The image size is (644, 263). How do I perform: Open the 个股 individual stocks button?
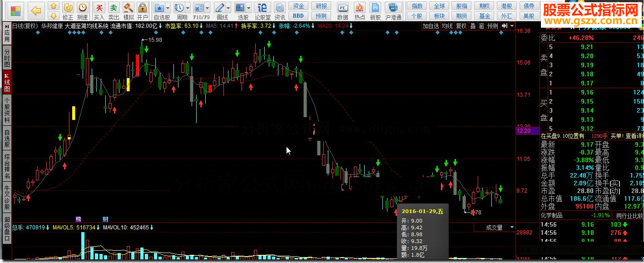[417, 16]
